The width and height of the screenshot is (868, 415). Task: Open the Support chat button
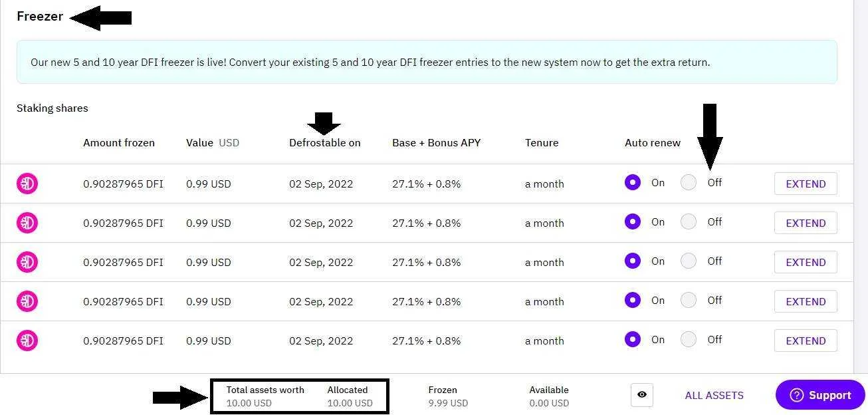(x=820, y=395)
